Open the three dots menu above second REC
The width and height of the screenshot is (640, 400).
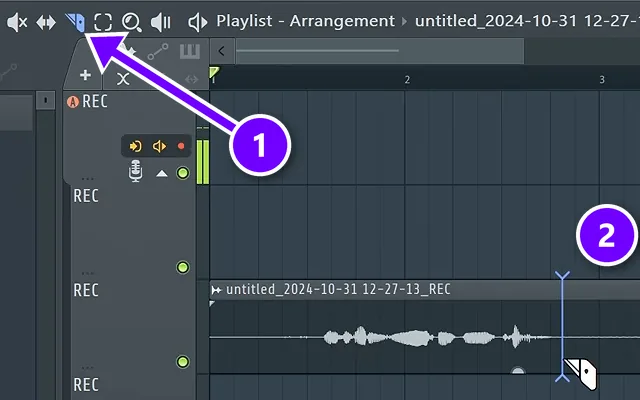click(x=87, y=178)
